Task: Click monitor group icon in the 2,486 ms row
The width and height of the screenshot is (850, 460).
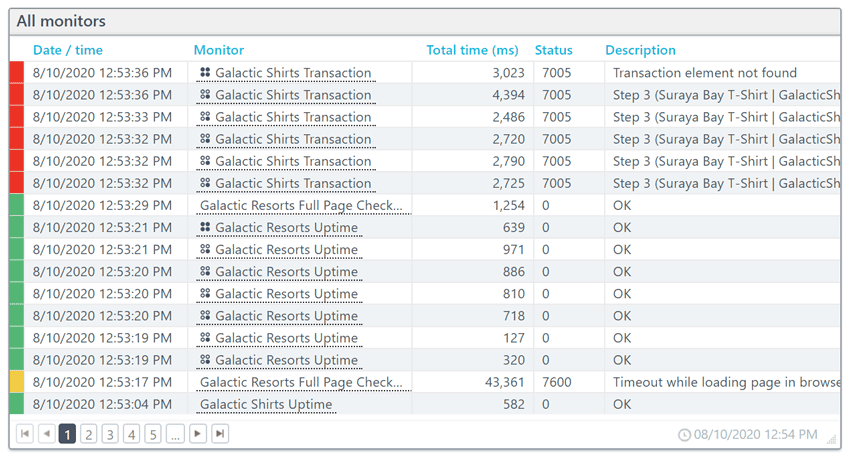Action: pyautogui.click(x=205, y=116)
